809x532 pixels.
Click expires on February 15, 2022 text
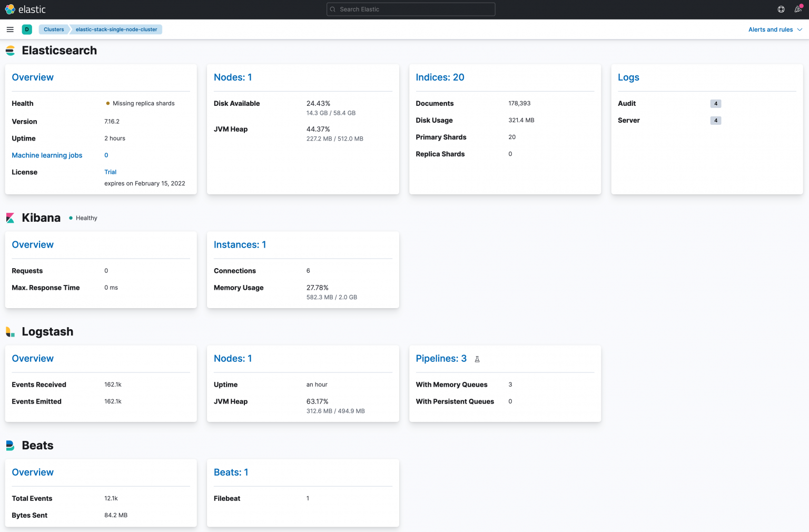pyautogui.click(x=145, y=184)
